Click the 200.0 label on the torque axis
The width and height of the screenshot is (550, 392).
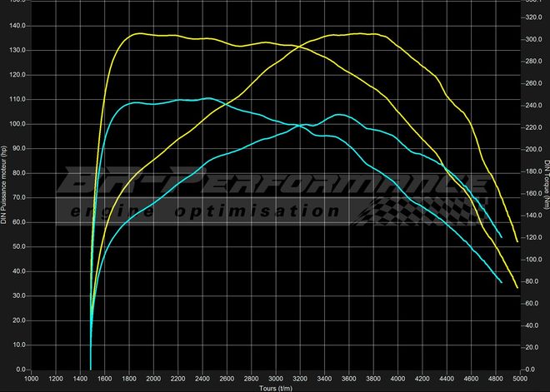pos(533,150)
